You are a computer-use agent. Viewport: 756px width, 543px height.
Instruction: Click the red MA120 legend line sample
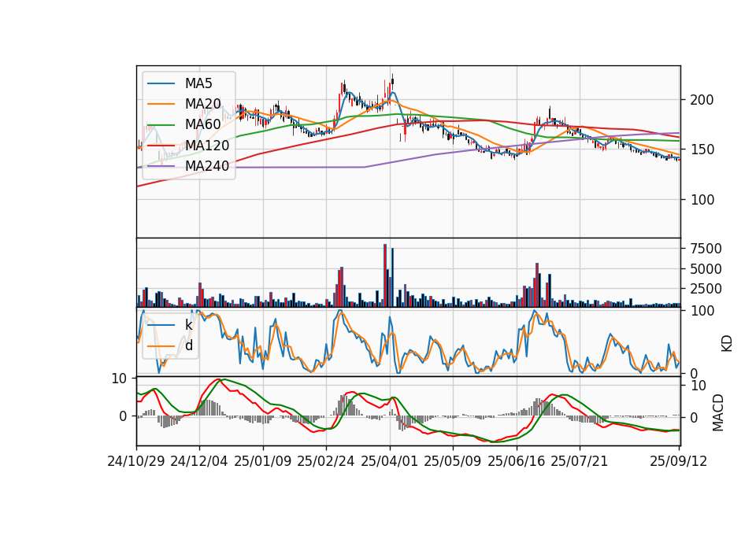coord(161,146)
